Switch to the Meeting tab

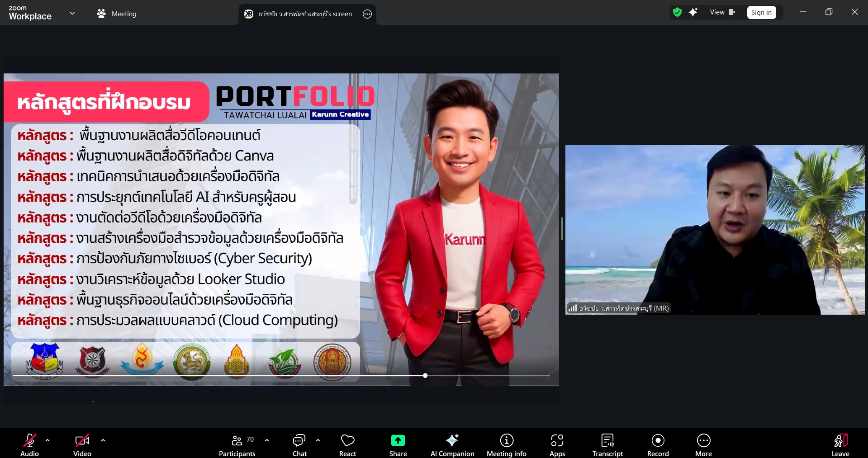click(117, 14)
